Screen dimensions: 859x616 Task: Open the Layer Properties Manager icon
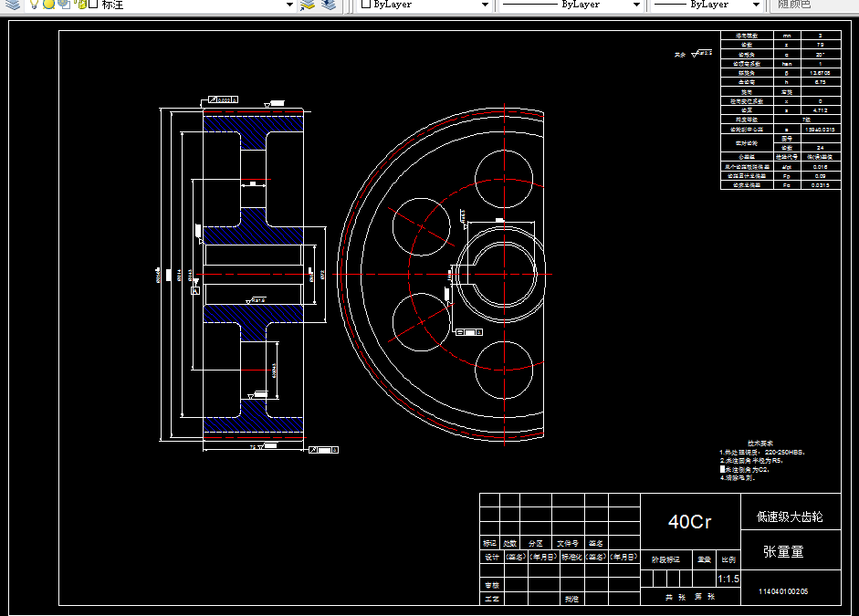pos(13,5)
